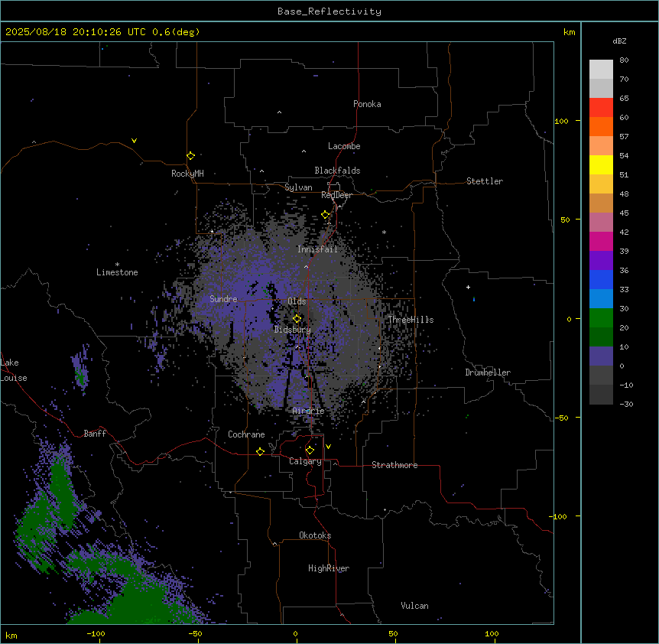Click the Lacombe city label
Image resolution: width=659 pixels, height=644 pixels.
pyautogui.click(x=344, y=146)
